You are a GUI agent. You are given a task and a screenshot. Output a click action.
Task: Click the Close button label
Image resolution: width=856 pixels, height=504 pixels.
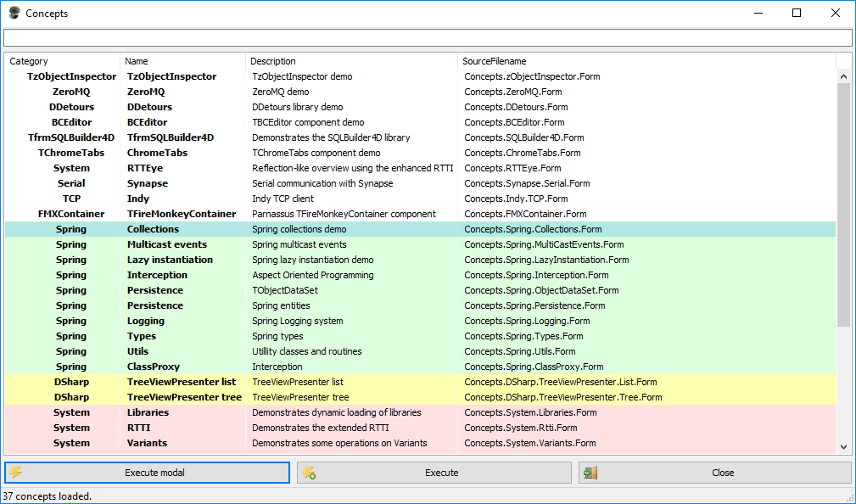(x=723, y=473)
